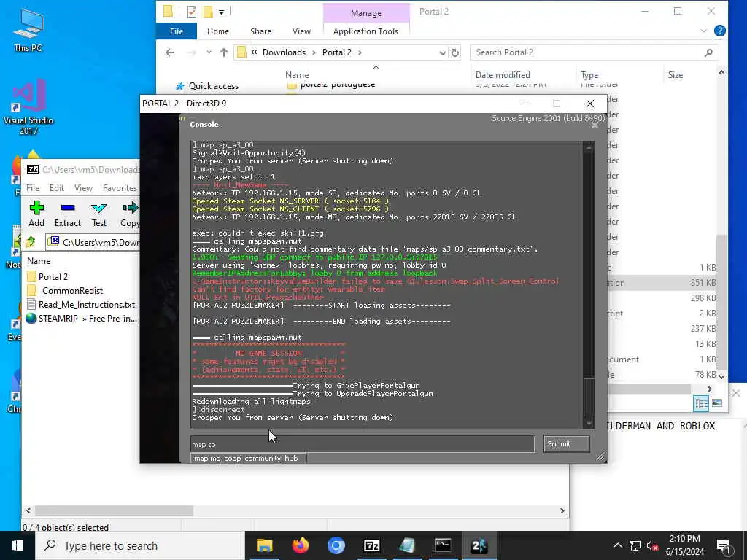Click console scrollbar down arrow

(589, 424)
